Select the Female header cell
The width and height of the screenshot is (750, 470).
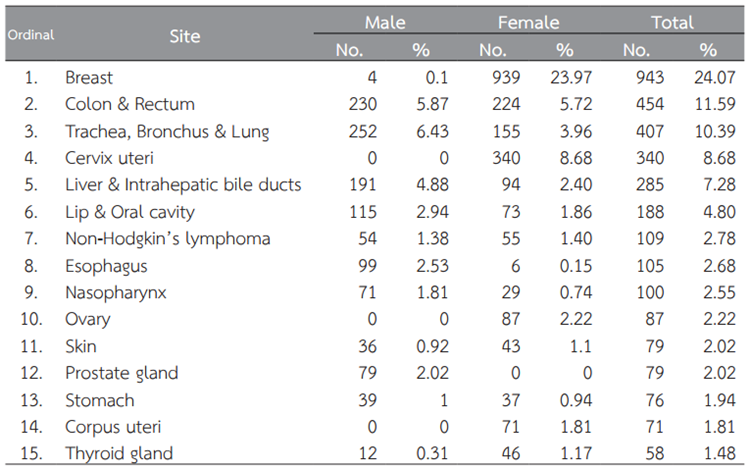pyautogui.click(x=528, y=22)
